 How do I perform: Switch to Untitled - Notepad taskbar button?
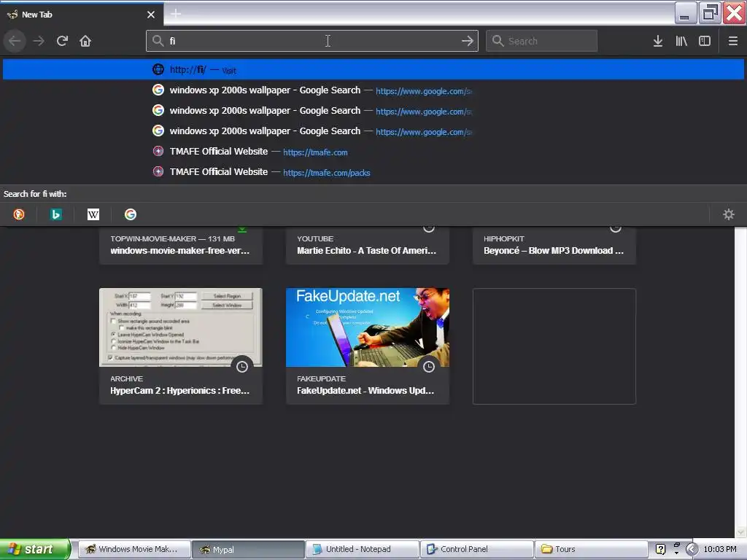pos(363,550)
